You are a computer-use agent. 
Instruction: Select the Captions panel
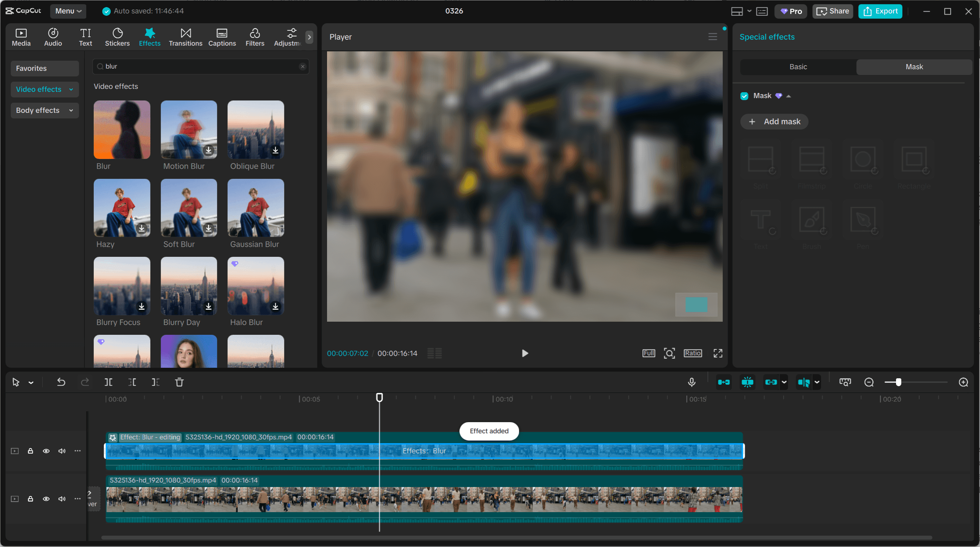[222, 36]
